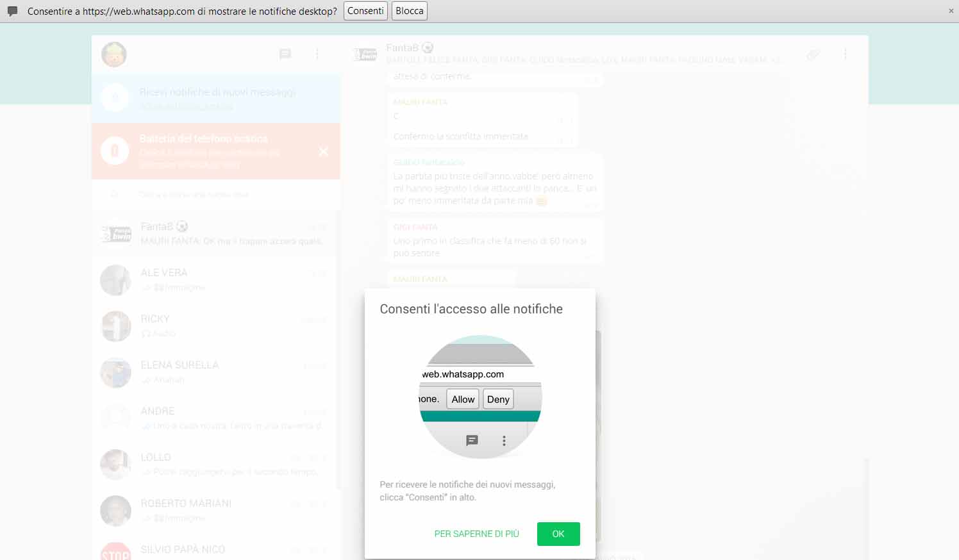Click your profile avatar in sidebar header
959x560 pixels.
point(114,55)
